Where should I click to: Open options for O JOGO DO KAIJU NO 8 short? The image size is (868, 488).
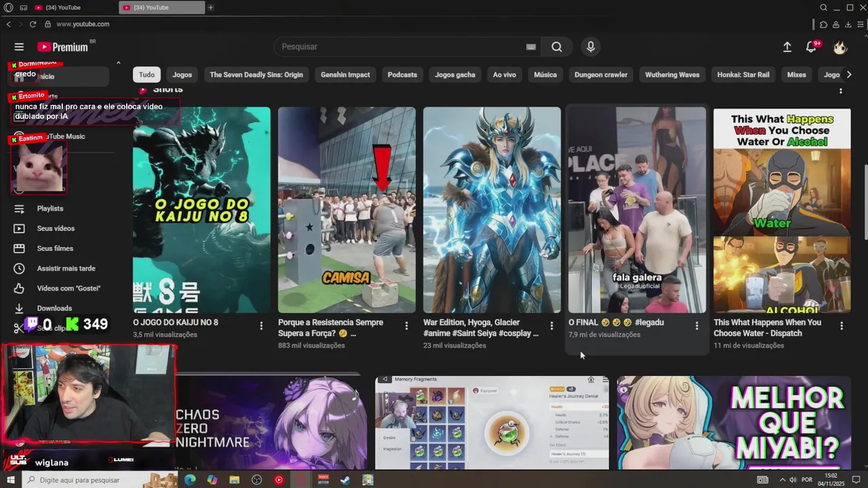[x=261, y=326]
